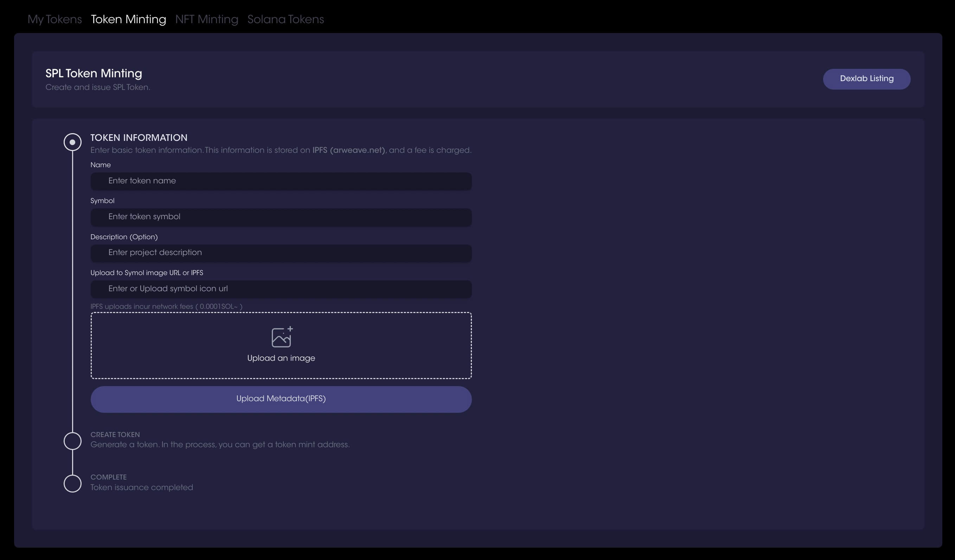The width and height of the screenshot is (955, 560).
Task: Select the Create Token step circle
Action: point(72,441)
